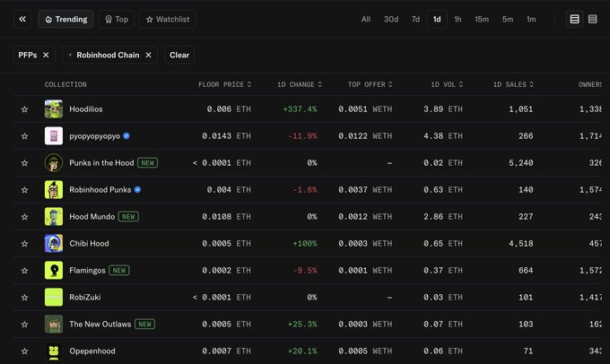Open the Punks in the Hood link
610x364 pixels.
click(101, 162)
